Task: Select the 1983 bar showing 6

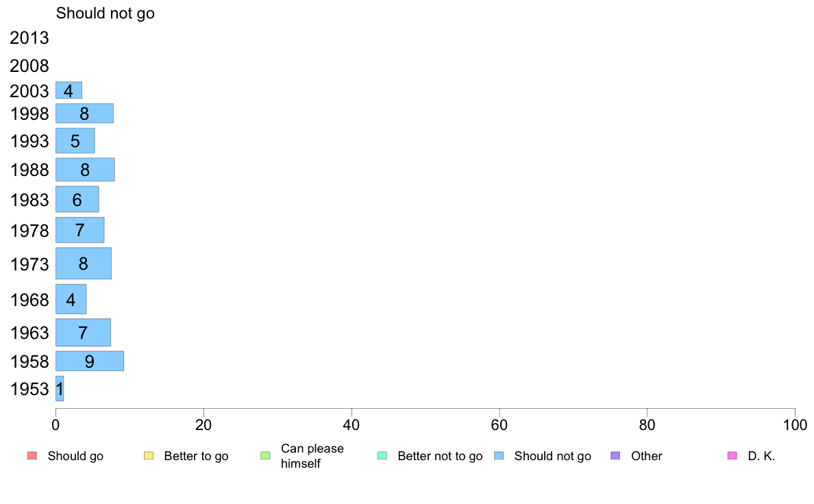Action: 77,199
